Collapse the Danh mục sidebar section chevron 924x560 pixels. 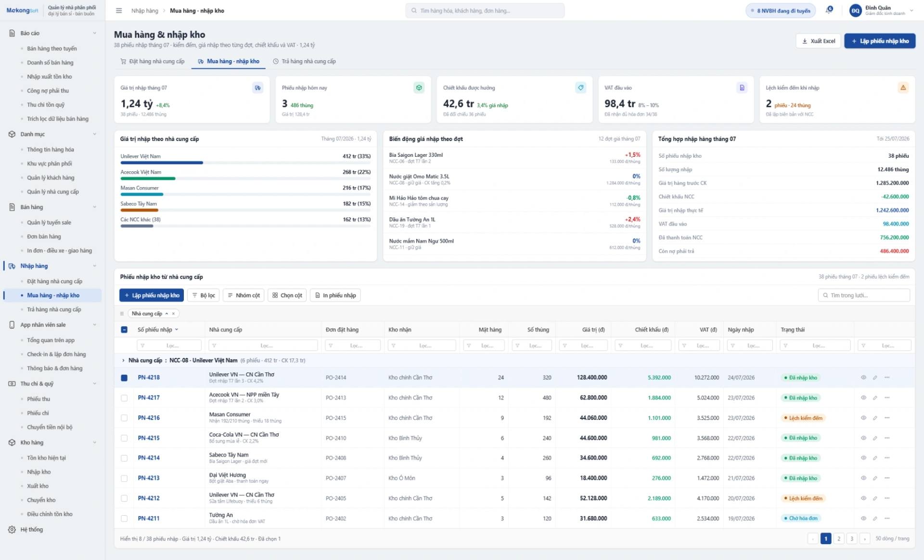(x=94, y=134)
